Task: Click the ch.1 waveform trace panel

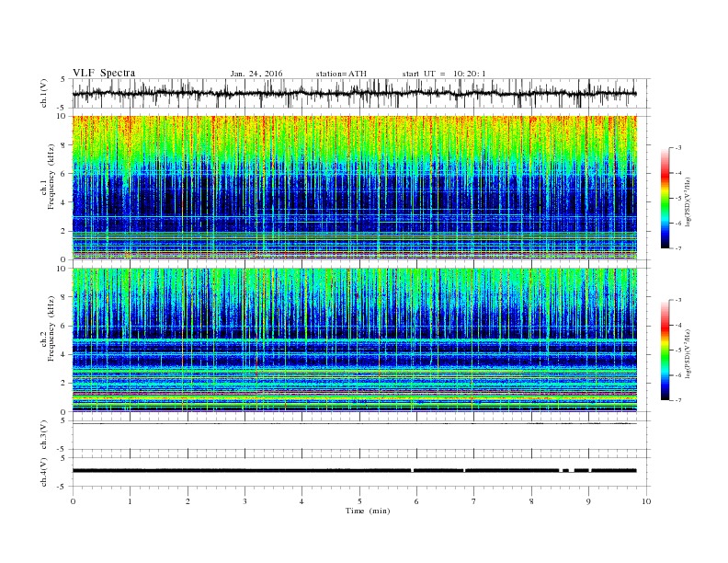Action: tap(360, 93)
